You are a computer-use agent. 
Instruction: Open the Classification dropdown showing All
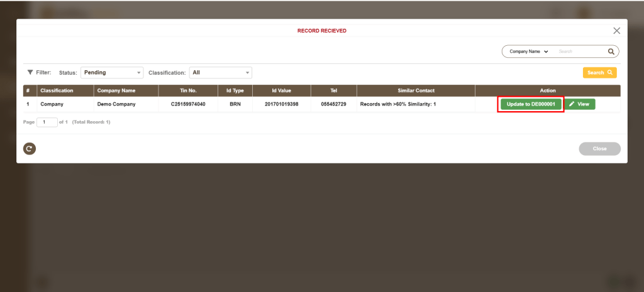point(221,72)
